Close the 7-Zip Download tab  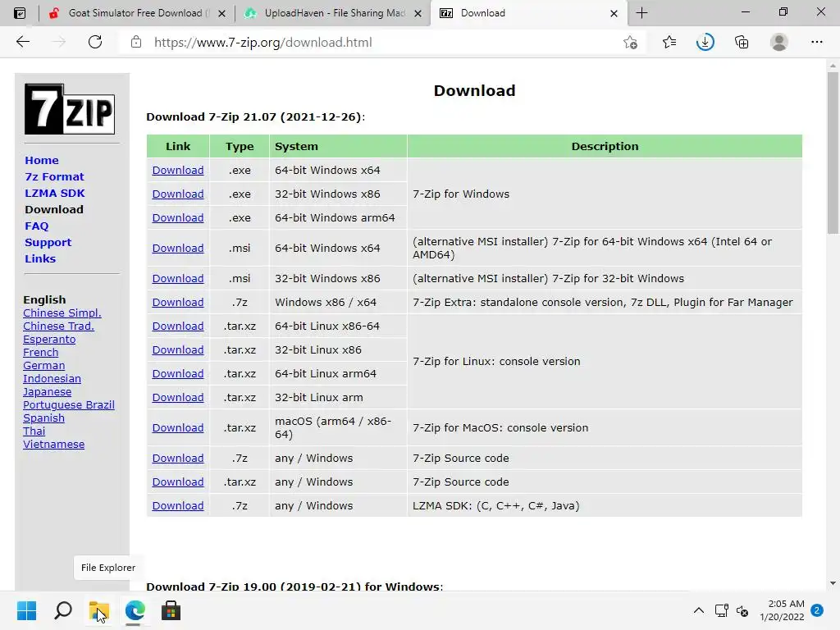tap(614, 13)
